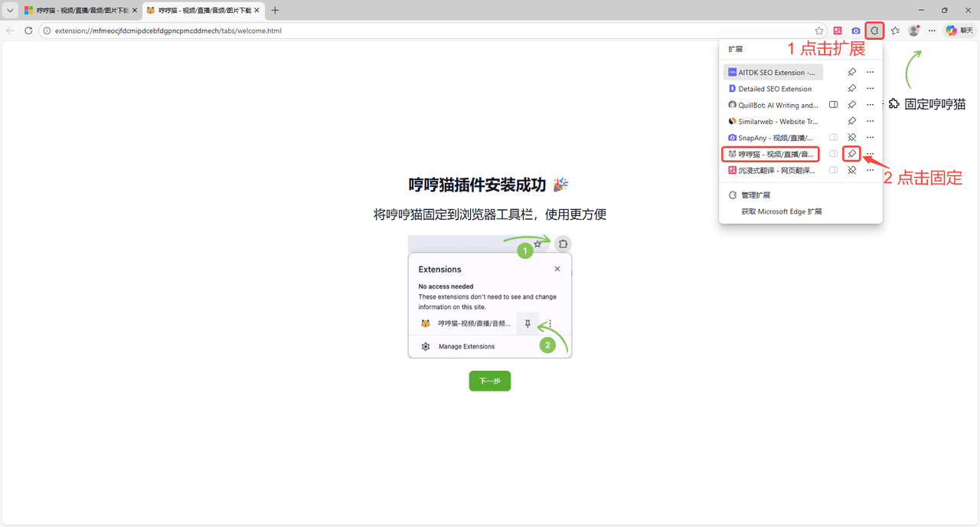Open QuillBot in the sidebar panel icon
Screen dimensions: 980x527
(834, 105)
